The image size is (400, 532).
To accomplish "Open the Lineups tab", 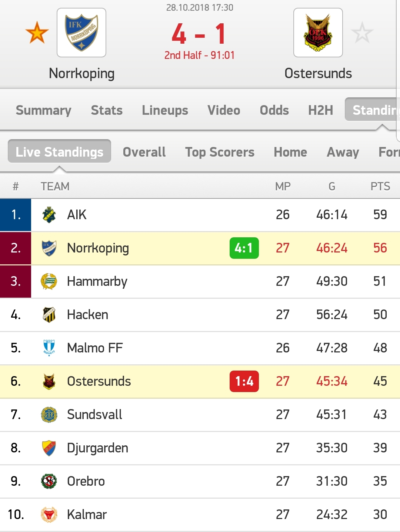I will click(165, 110).
